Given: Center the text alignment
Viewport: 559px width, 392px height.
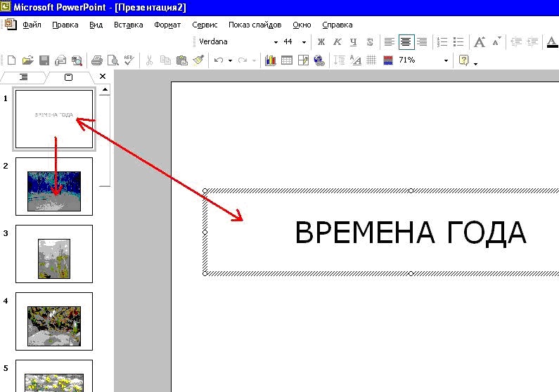Looking at the screenshot, I should pyautogui.click(x=406, y=42).
